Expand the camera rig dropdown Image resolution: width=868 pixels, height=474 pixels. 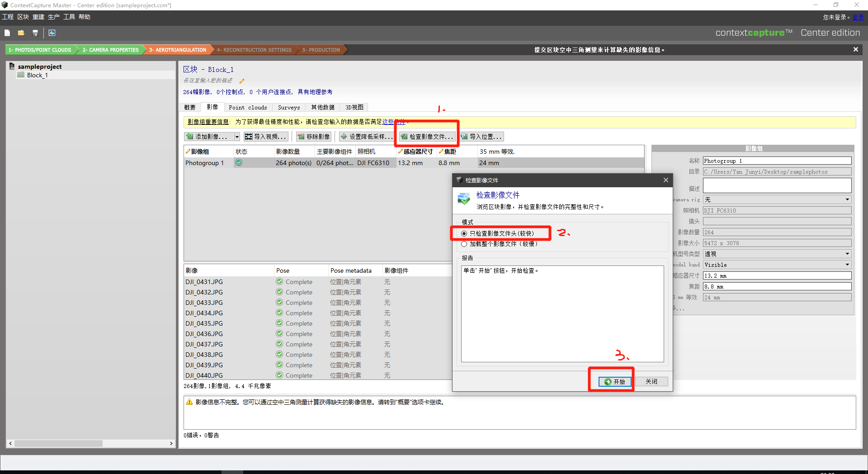(x=847, y=200)
